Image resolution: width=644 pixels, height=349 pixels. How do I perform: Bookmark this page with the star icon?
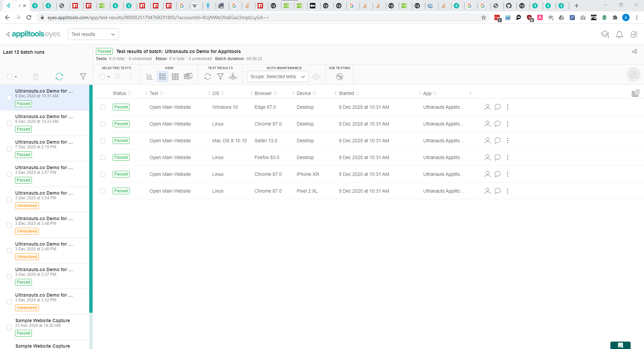(x=484, y=17)
